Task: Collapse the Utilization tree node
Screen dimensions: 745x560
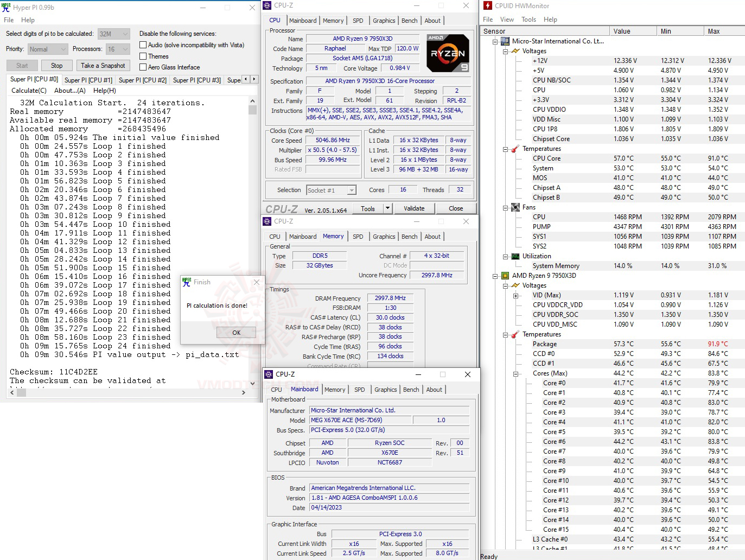Action: [506, 256]
